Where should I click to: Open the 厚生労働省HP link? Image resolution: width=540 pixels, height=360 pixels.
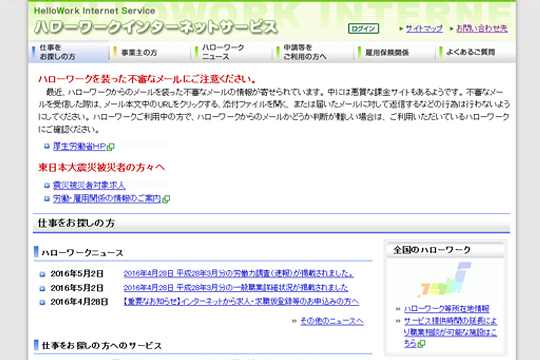pyautogui.click(x=79, y=146)
